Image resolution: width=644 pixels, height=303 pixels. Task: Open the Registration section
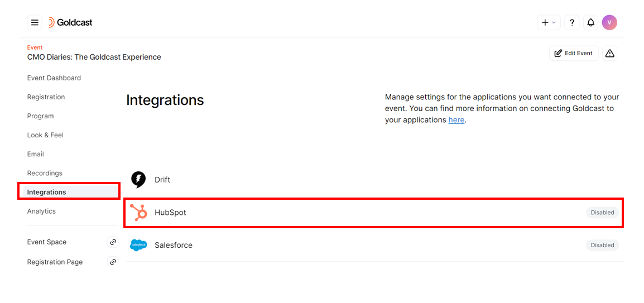click(46, 97)
